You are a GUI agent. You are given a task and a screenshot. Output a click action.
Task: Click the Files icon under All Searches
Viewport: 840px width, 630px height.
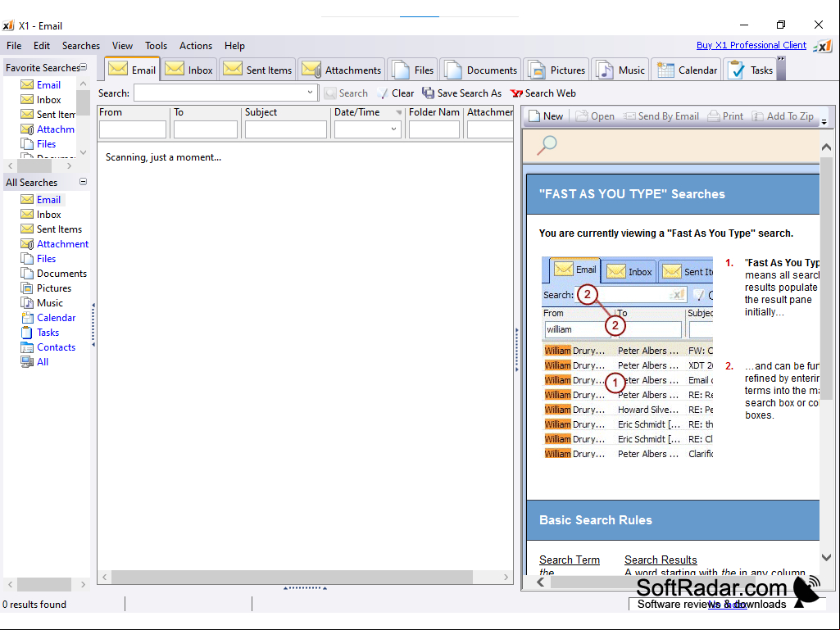coord(27,258)
